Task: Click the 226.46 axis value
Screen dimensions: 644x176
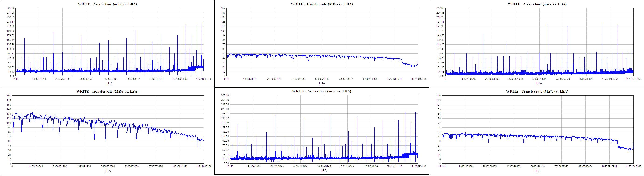Action: click(440, 13)
